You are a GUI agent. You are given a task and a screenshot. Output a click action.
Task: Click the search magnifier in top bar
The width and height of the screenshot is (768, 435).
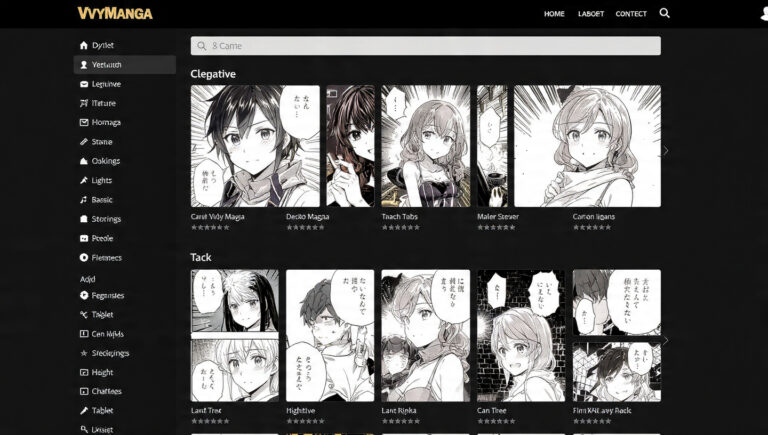664,13
